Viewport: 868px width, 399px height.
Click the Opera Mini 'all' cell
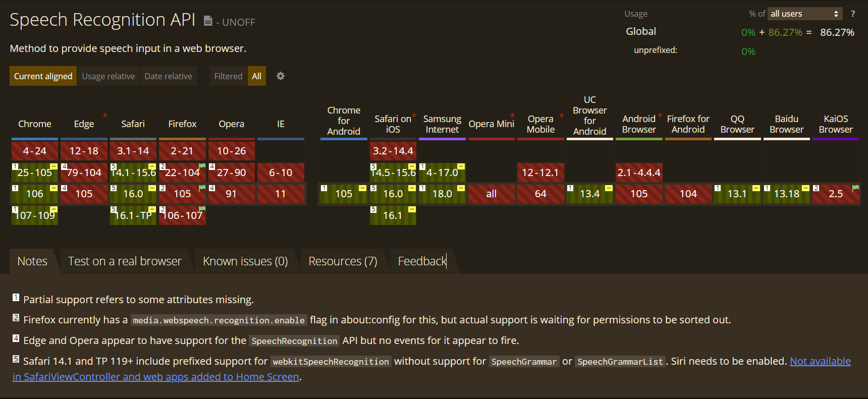point(492,194)
